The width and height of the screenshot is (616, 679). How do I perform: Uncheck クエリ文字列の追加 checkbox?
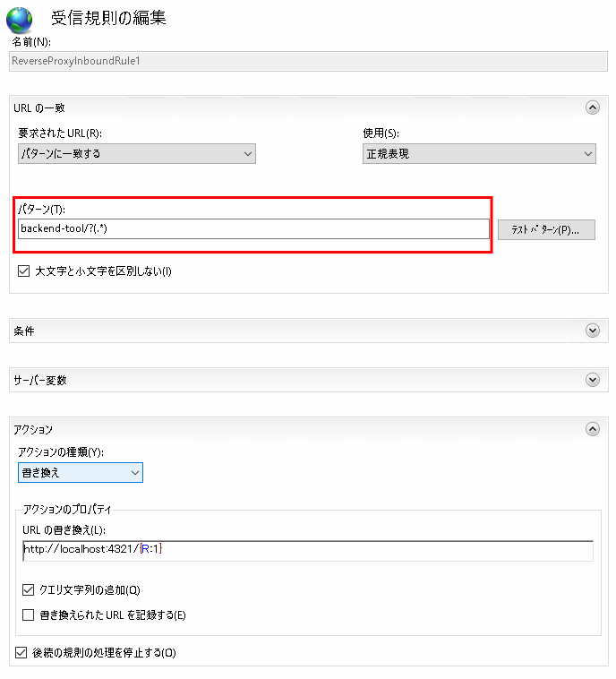tap(28, 589)
